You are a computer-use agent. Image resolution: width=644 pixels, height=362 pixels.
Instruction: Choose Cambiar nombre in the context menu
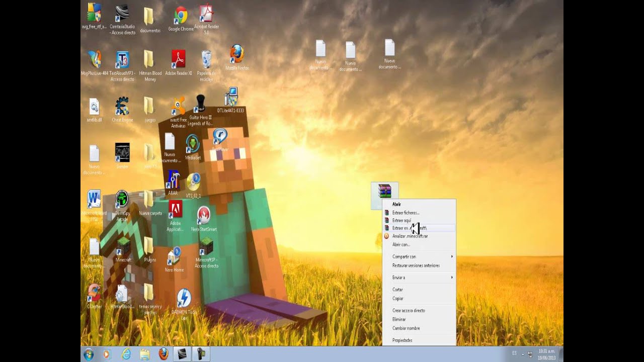tap(419, 328)
